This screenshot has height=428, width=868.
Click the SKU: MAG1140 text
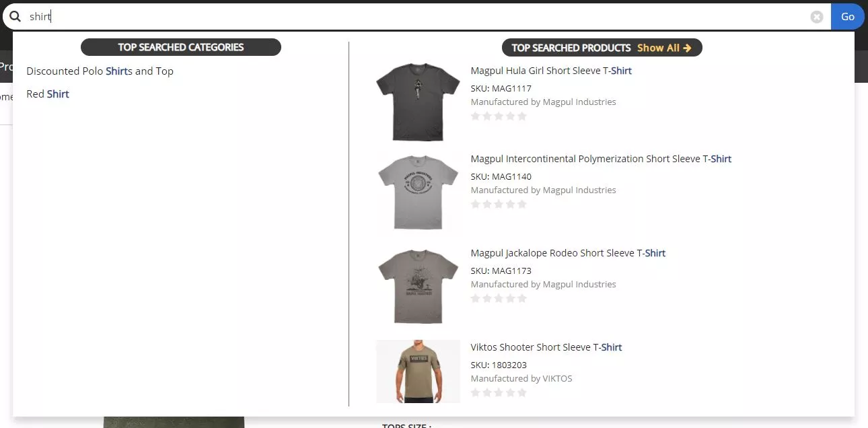point(501,177)
